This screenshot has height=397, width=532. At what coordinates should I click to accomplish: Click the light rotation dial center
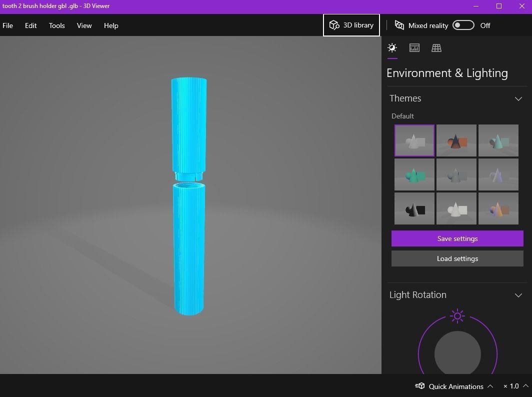click(x=457, y=353)
